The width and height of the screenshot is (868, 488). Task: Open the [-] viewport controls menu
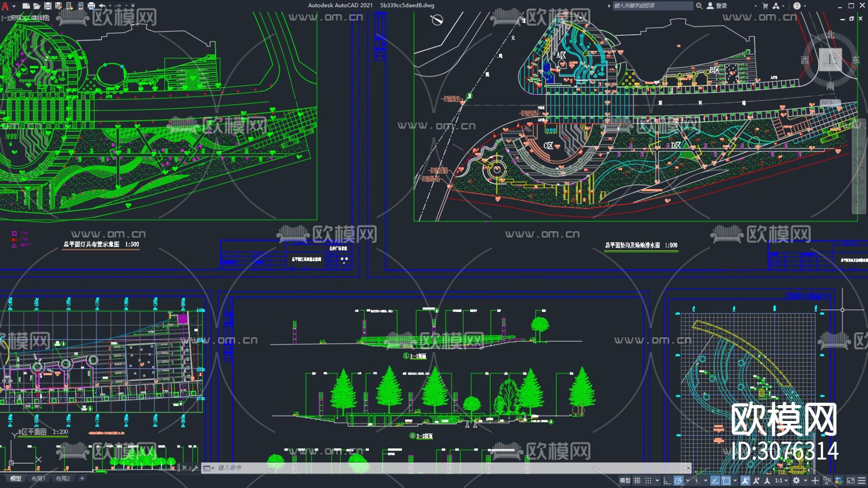coord(4,18)
